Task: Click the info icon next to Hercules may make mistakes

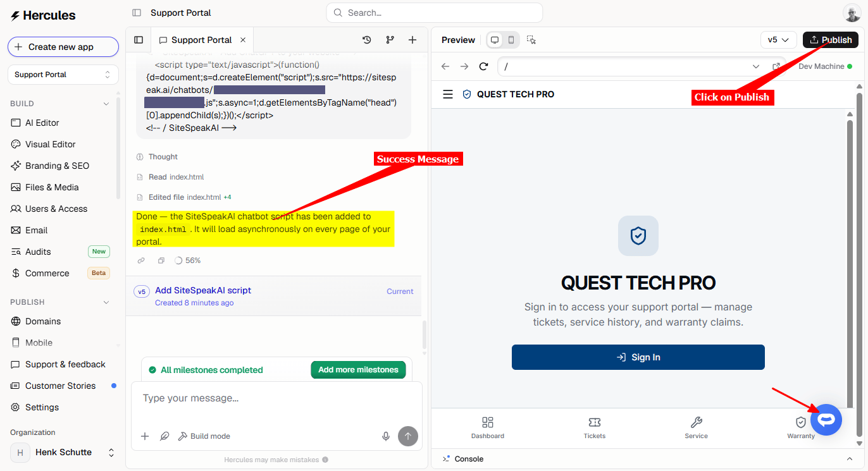Action: pyautogui.click(x=325, y=460)
